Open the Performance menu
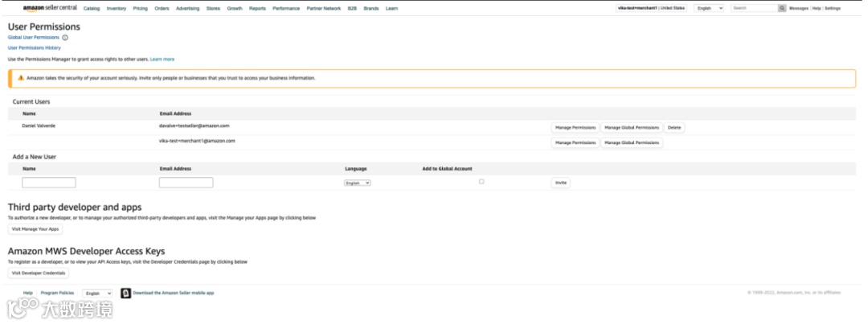Screen dimensions: 868x325 [x=286, y=9]
